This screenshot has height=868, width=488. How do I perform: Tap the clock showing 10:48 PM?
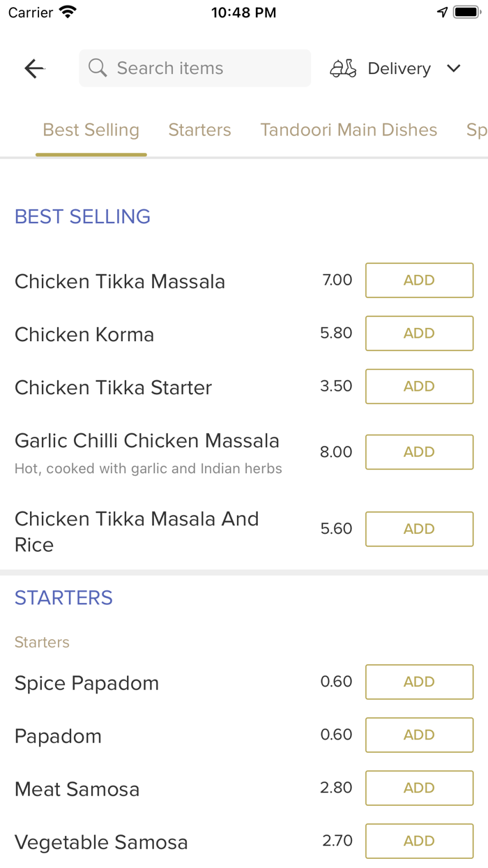point(243,11)
